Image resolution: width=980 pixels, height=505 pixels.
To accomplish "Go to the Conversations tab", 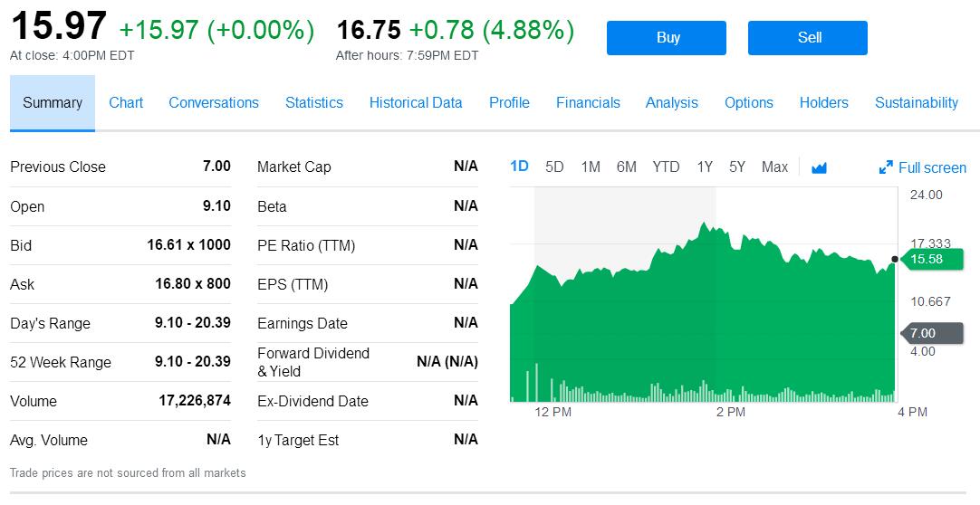I will tap(214, 102).
